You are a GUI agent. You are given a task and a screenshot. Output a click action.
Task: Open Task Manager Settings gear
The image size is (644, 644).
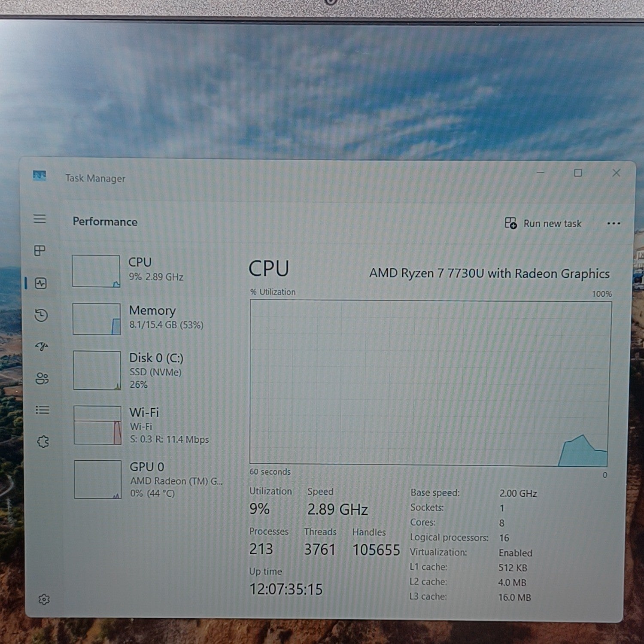click(44, 599)
